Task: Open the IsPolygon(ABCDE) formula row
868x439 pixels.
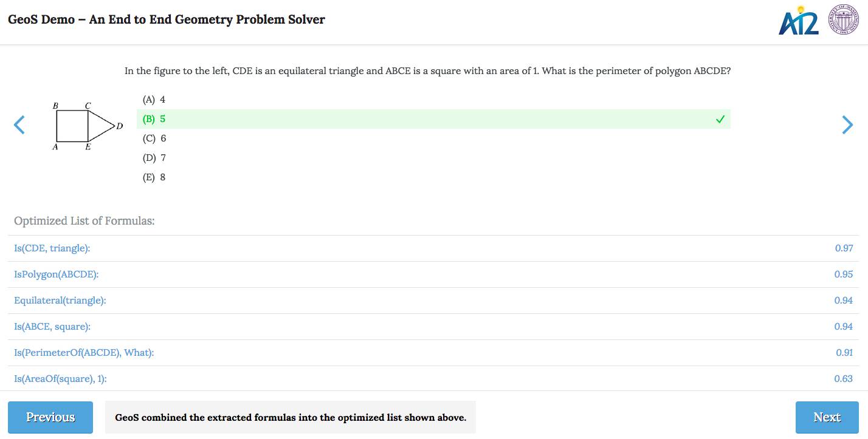Action: coord(57,274)
